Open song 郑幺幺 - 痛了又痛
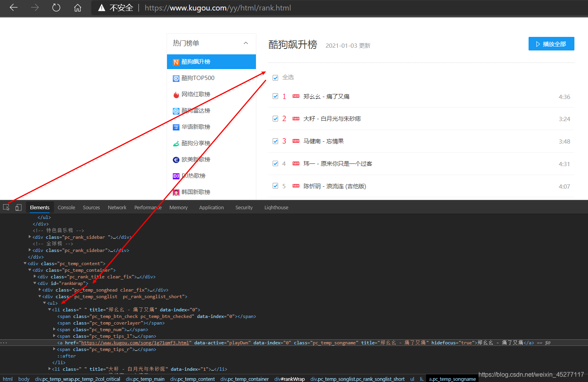 [326, 97]
